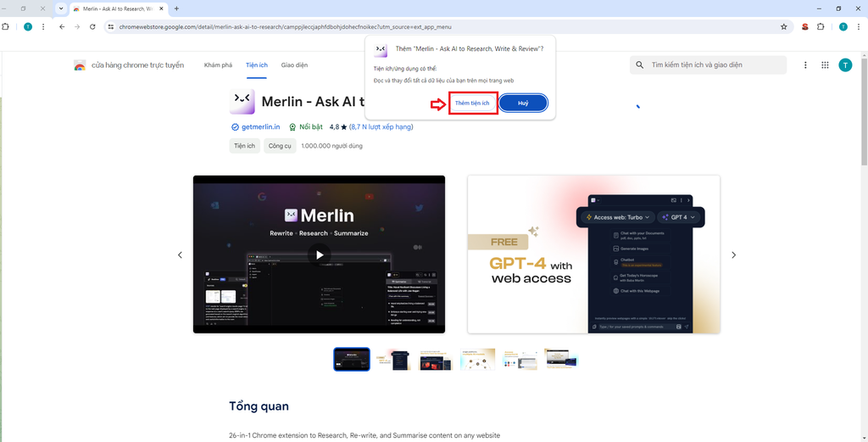Click the Chrome Web Store rainbow logo
This screenshot has height=442, width=868.
click(80, 65)
